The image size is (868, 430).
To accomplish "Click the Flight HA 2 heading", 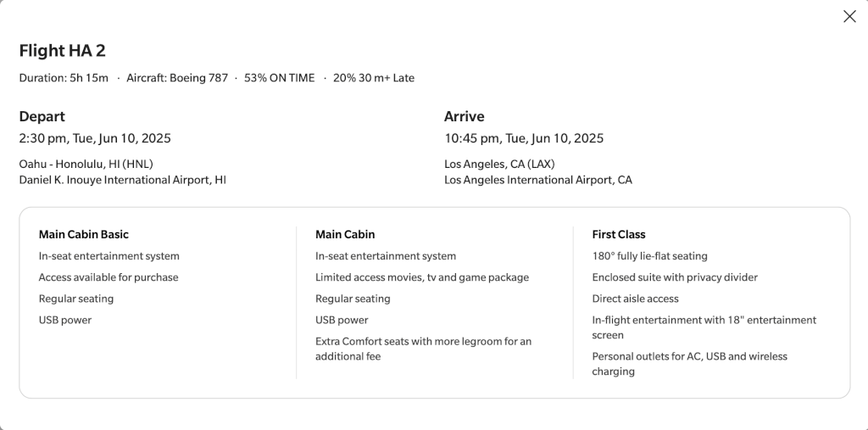I will coord(62,51).
